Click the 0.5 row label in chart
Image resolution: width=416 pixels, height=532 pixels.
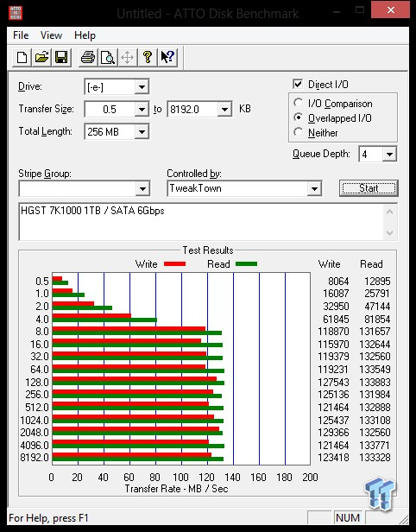pyautogui.click(x=42, y=282)
